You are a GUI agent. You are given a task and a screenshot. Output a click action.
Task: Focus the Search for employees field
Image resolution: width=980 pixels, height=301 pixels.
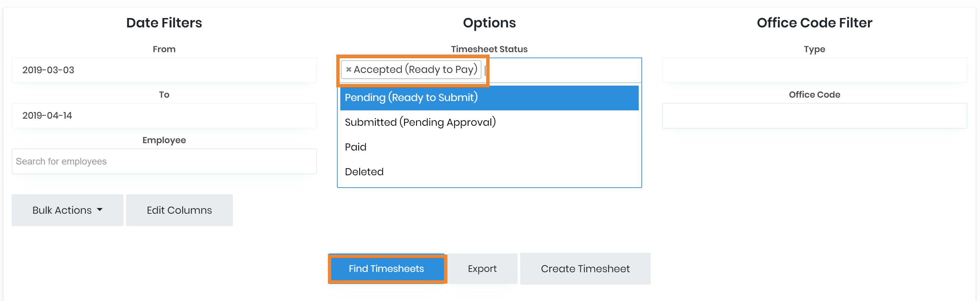click(x=164, y=162)
